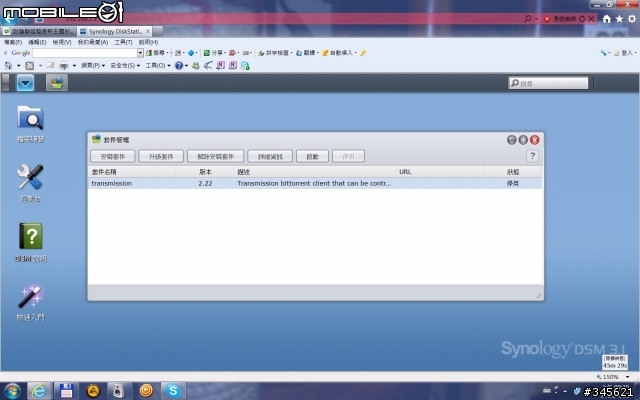Viewport: 640px width, 400px height.
Task: Open the 工具(T) Tools menu
Action: click(x=123, y=42)
